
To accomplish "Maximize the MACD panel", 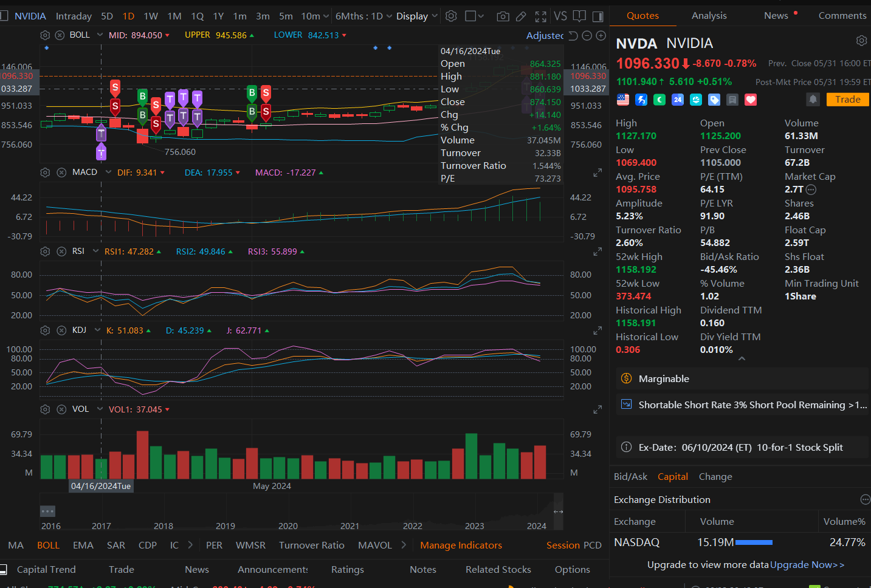I will point(597,173).
